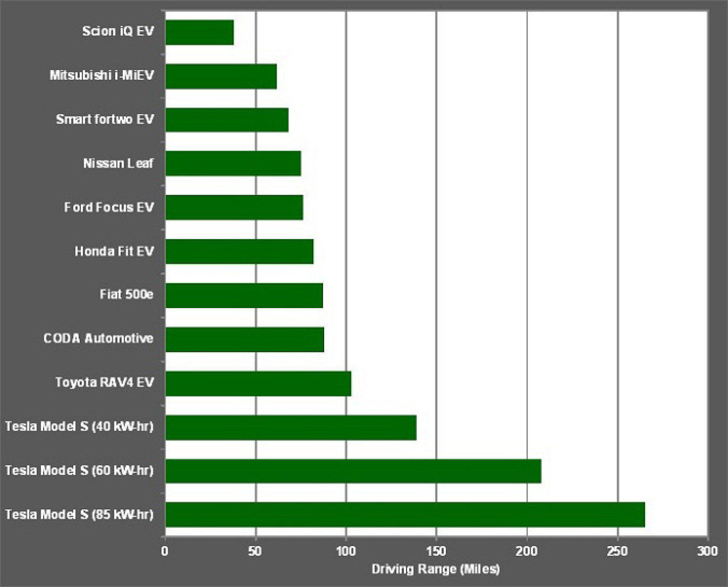This screenshot has width=728, height=587.
Task: Click the 0 axis tick label
Action: click(165, 551)
